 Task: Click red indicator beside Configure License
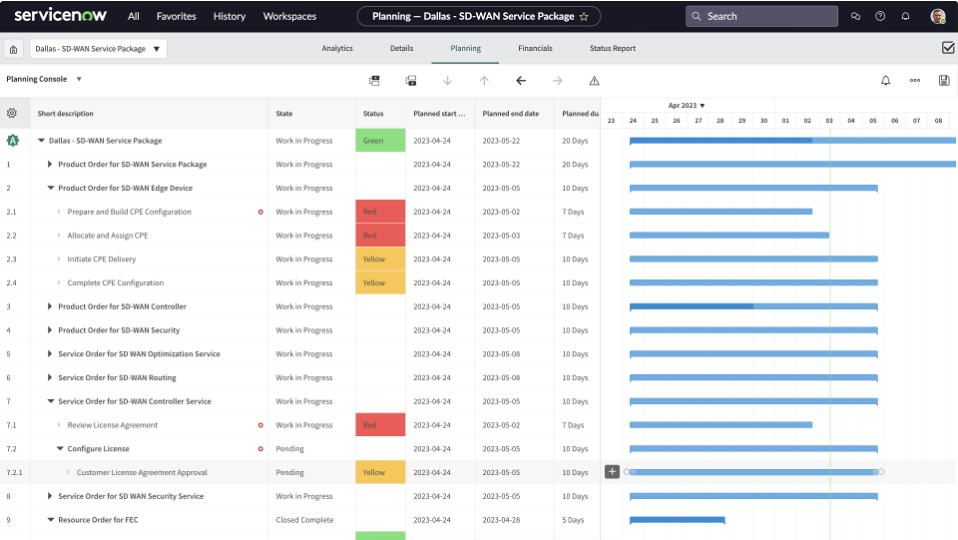tap(260, 449)
